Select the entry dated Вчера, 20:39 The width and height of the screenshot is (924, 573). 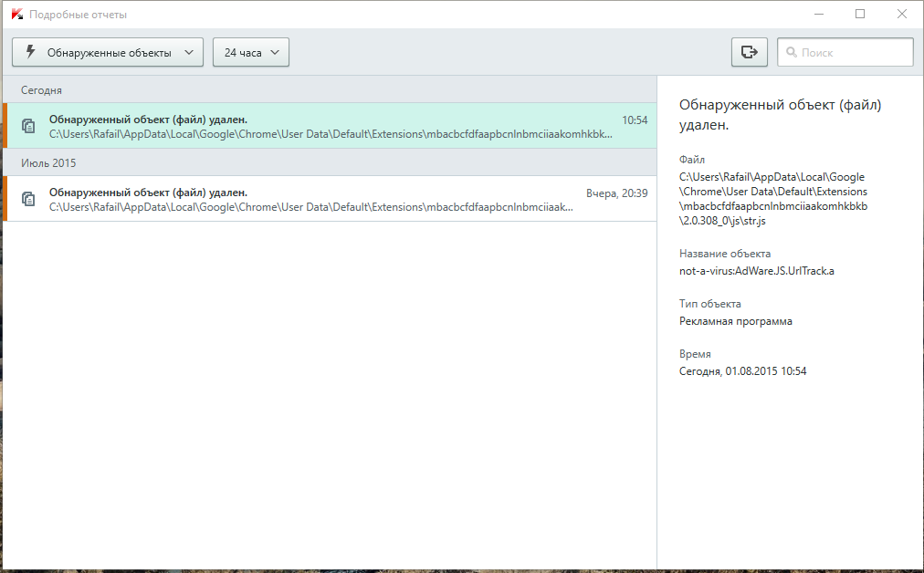[x=329, y=199]
